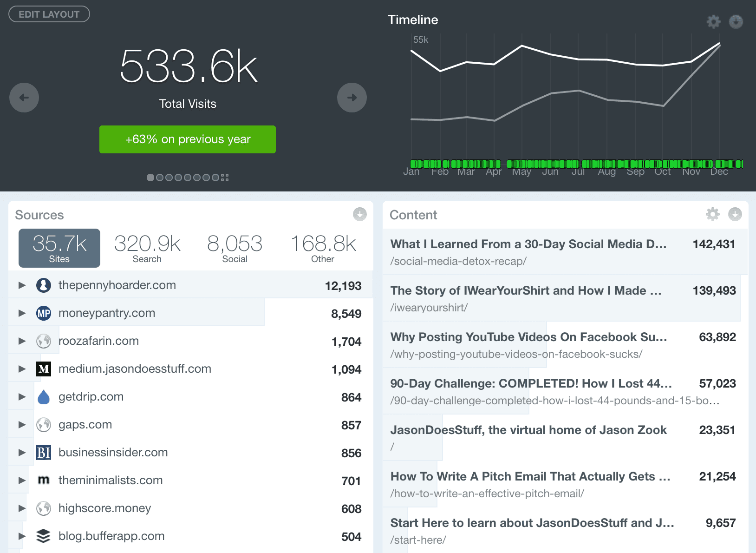Viewport: 756px width, 553px height.
Task: Switch to the Social sources tab
Action: pyautogui.click(x=235, y=248)
